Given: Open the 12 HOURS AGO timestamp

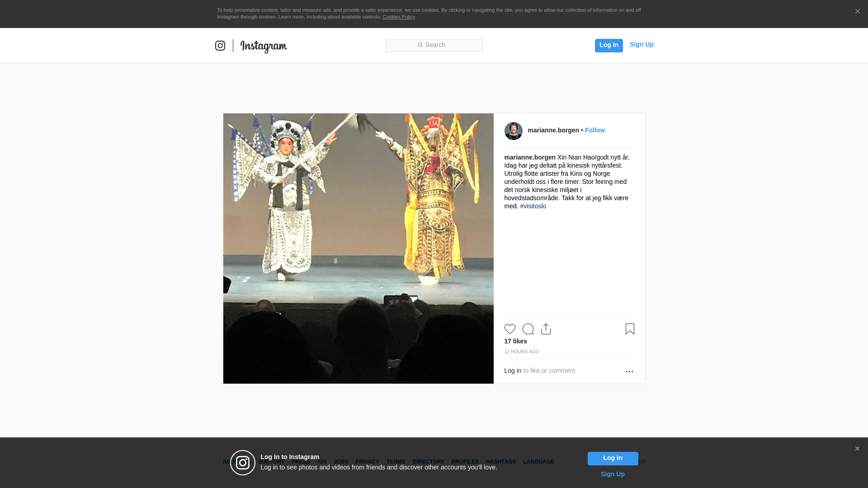Looking at the screenshot, I should tap(522, 352).
